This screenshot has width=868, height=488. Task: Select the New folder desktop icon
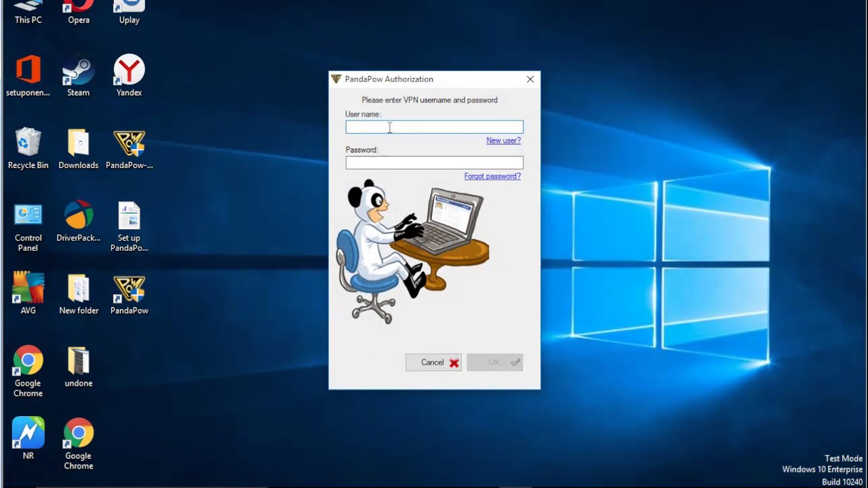point(79,293)
